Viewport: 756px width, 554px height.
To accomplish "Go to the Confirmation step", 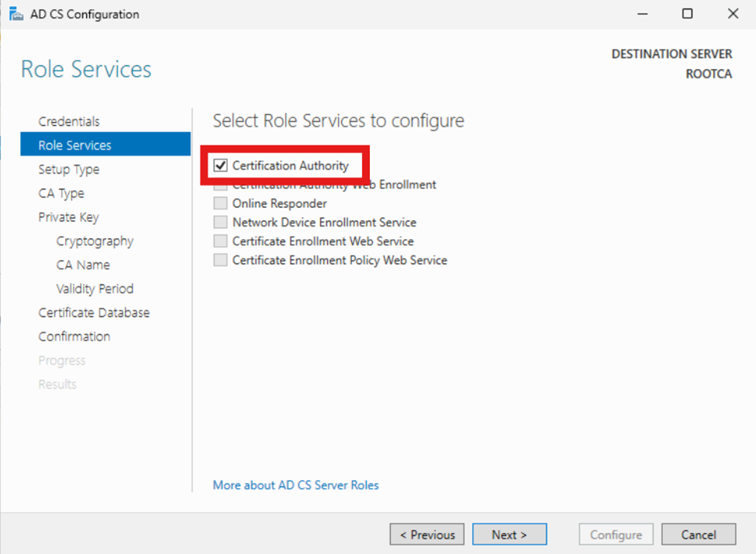I will (74, 337).
